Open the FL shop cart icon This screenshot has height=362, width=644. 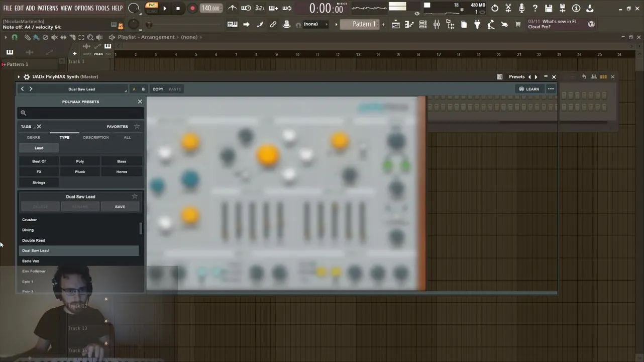click(518, 24)
